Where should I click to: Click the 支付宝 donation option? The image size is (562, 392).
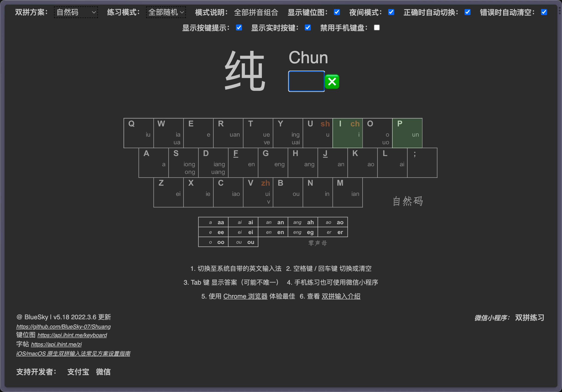coord(78,372)
